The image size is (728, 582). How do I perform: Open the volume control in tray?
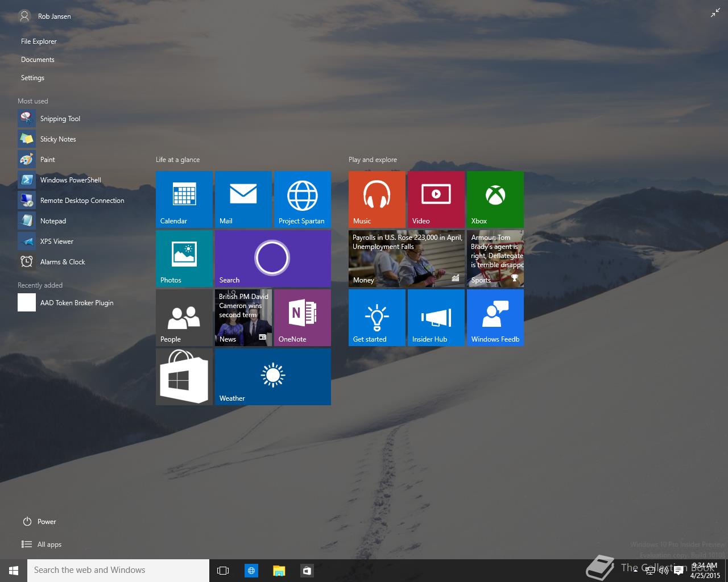663,571
